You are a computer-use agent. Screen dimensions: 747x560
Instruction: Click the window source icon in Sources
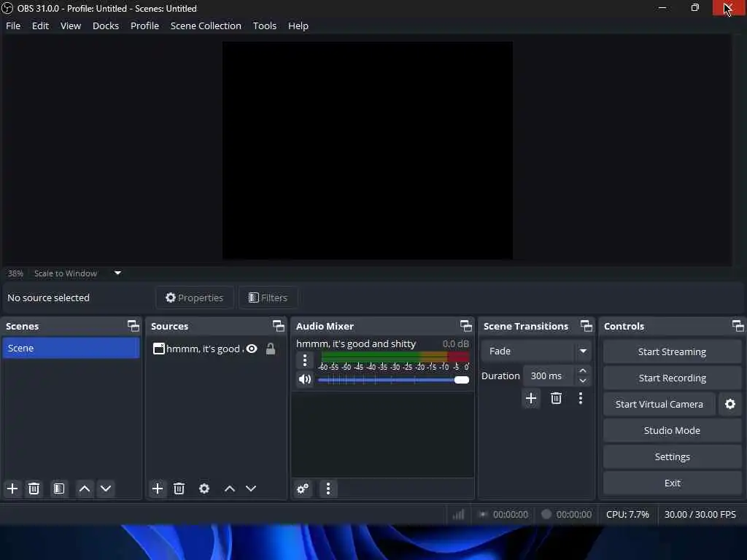(x=158, y=349)
